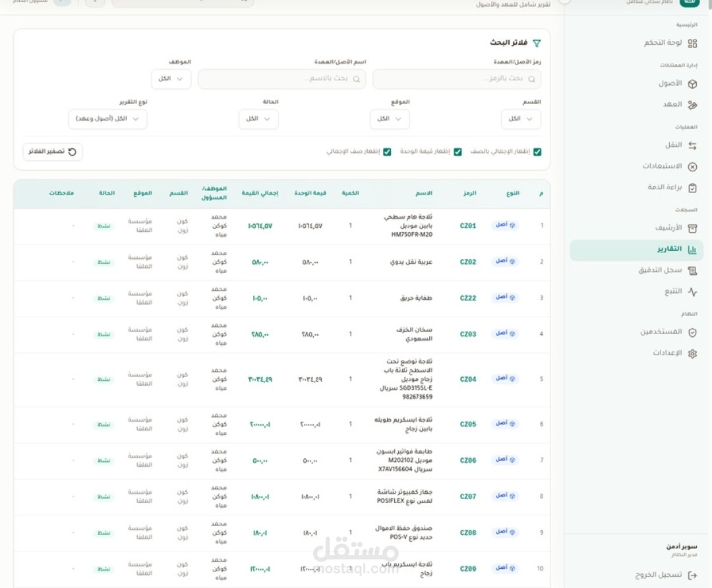Image resolution: width=712 pixels, height=588 pixels.
Task: Toggle إظهار صف الإجمالي checkbox
Action: tap(387, 152)
